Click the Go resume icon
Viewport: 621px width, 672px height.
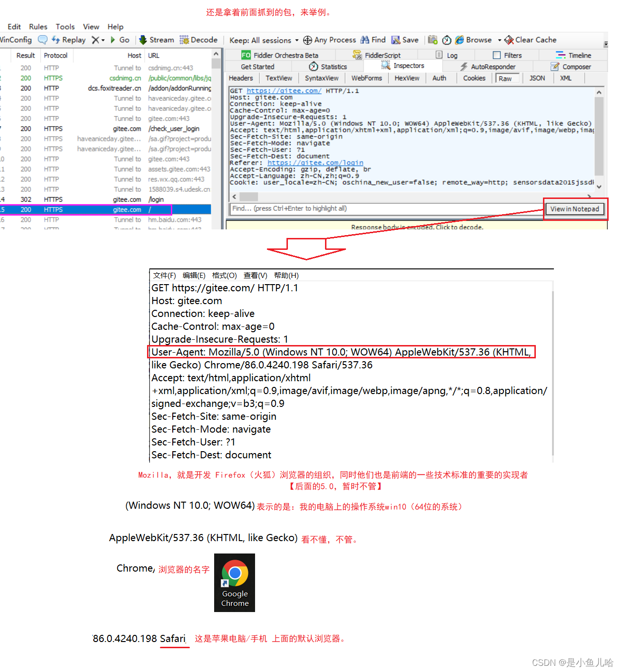point(113,40)
